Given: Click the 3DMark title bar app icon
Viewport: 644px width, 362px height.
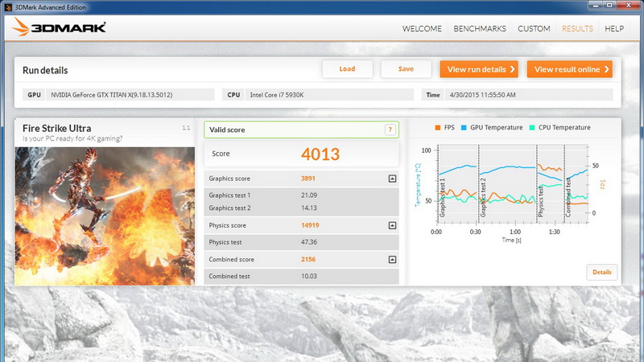Looking at the screenshot, I should pyautogui.click(x=7, y=6).
